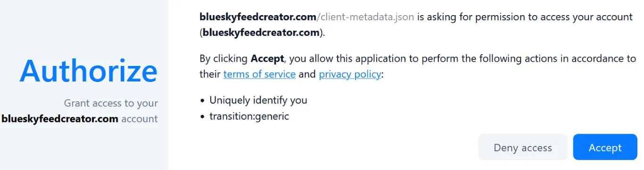Open the privacy policy link
Screen dimensions: 644x170
[350, 74]
